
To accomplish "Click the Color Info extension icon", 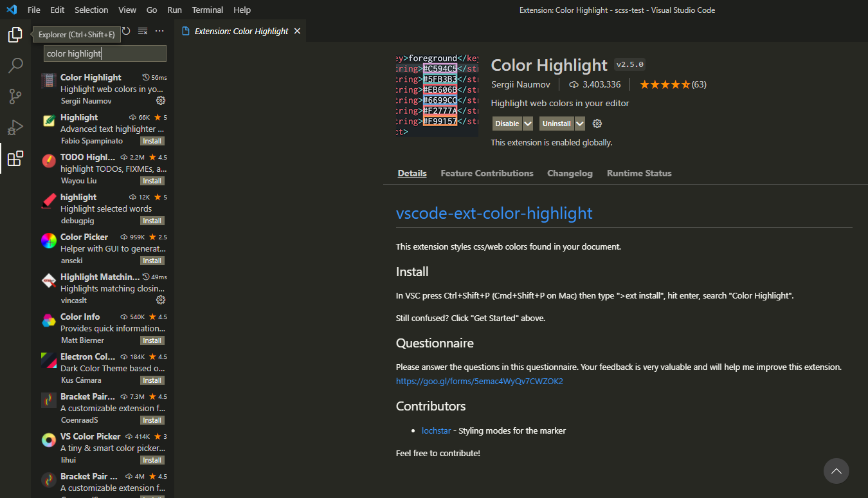I will coord(49,320).
